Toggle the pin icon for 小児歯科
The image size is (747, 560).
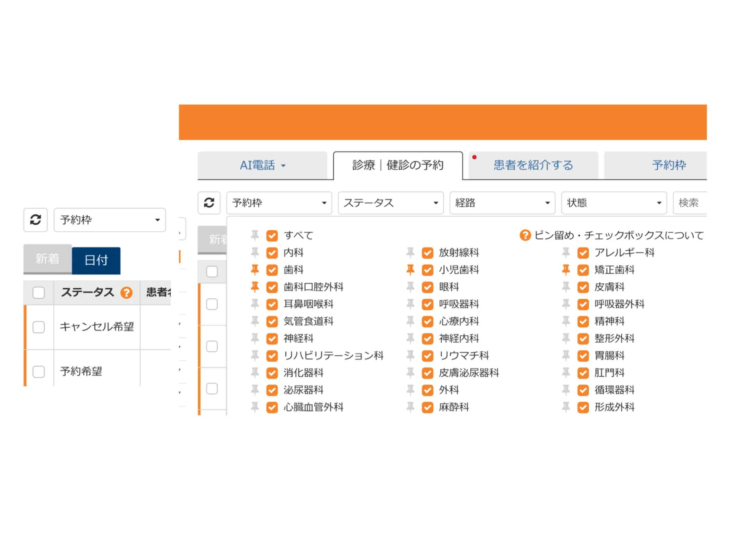click(x=410, y=270)
